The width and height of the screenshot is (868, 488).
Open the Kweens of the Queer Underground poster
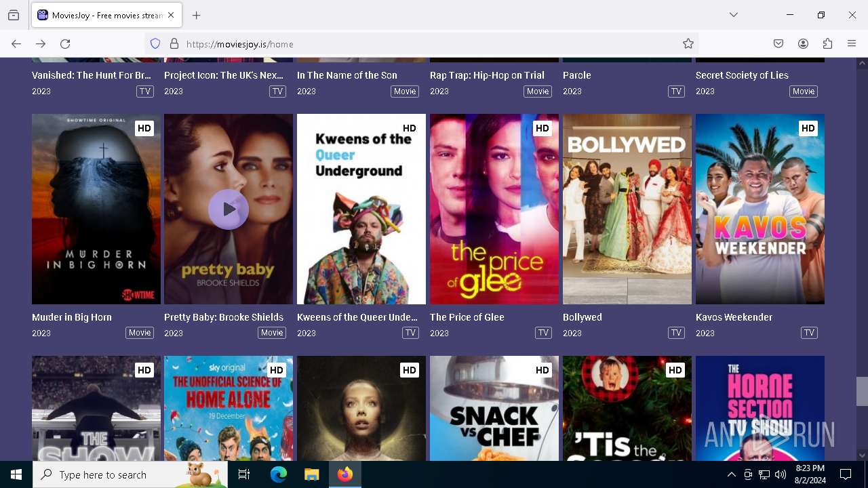click(361, 209)
